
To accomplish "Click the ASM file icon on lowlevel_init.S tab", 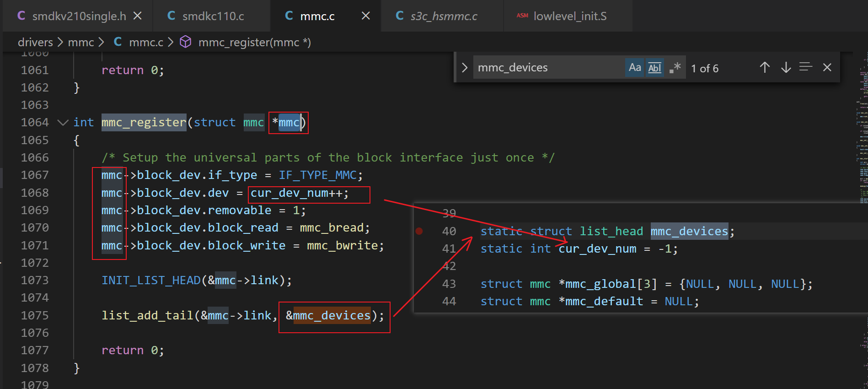I will [522, 16].
